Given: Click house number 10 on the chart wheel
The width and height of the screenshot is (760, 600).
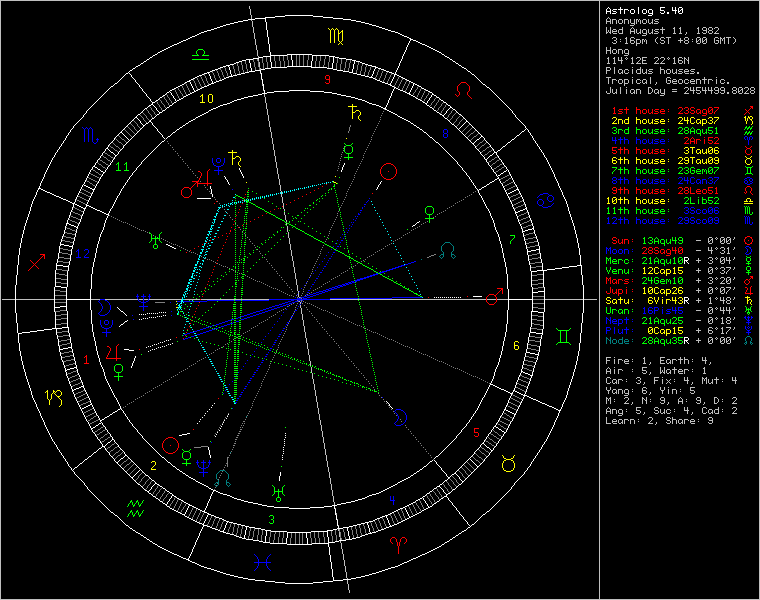Looking at the screenshot, I should coord(206,98).
